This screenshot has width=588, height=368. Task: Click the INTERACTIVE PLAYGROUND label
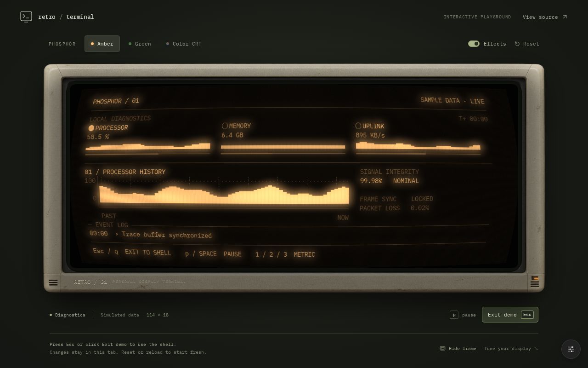[477, 17]
